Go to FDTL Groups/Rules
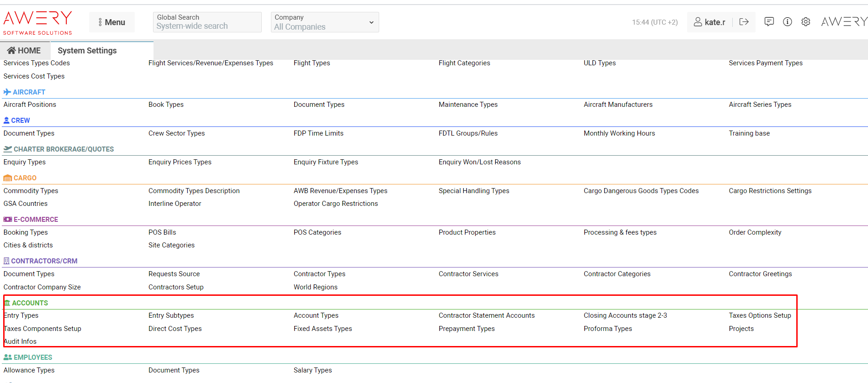The image size is (868, 383). click(x=468, y=133)
